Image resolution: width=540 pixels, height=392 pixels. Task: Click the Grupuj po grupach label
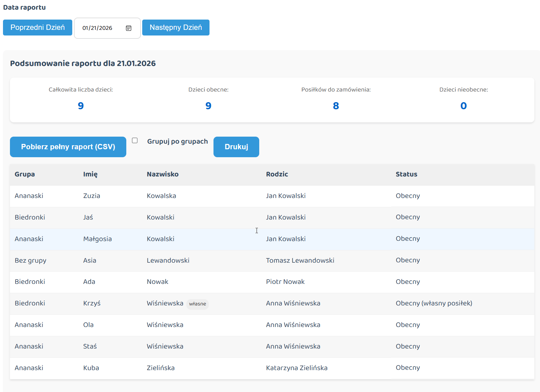(177, 142)
